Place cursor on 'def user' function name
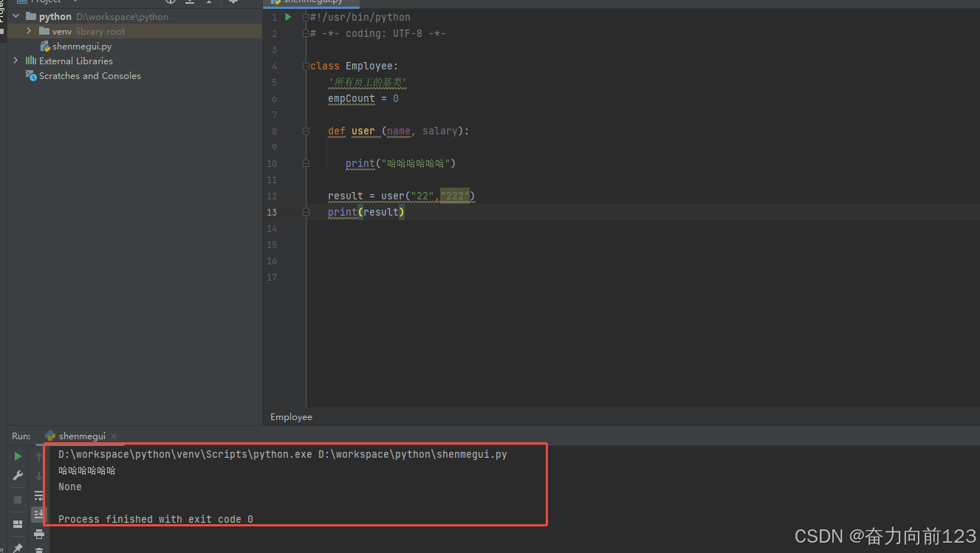The image size is (980, 553). coord(363,131)
